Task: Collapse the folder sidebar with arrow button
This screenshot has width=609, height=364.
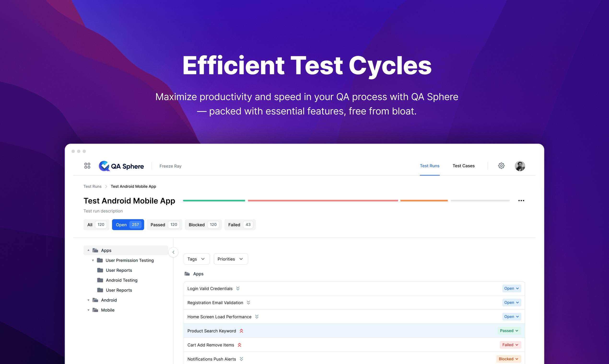Action: coord(173,252)
